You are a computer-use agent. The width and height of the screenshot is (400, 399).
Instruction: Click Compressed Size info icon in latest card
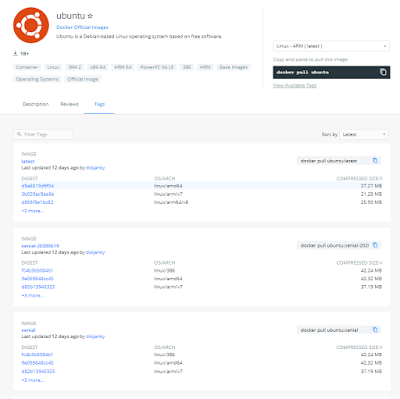[381, 178]
